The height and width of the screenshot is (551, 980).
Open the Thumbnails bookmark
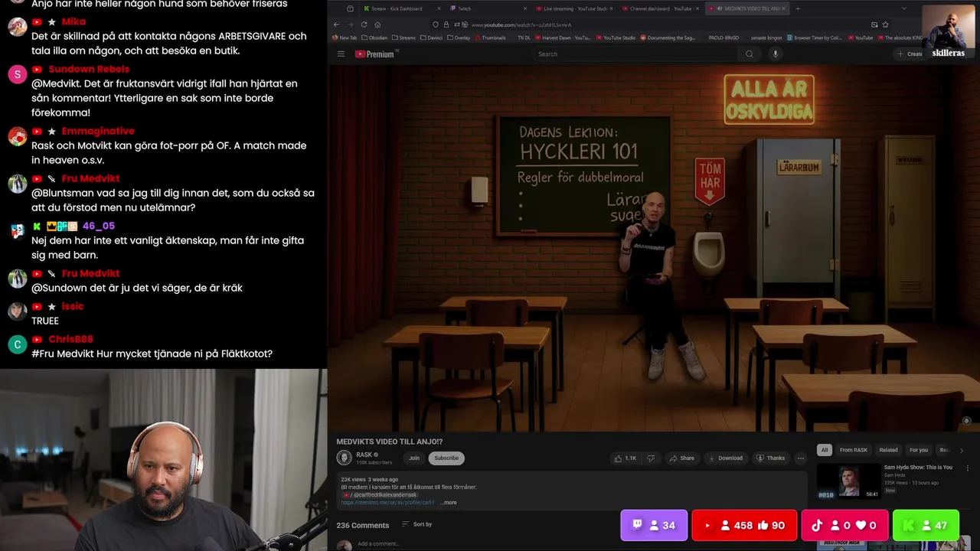491,37
